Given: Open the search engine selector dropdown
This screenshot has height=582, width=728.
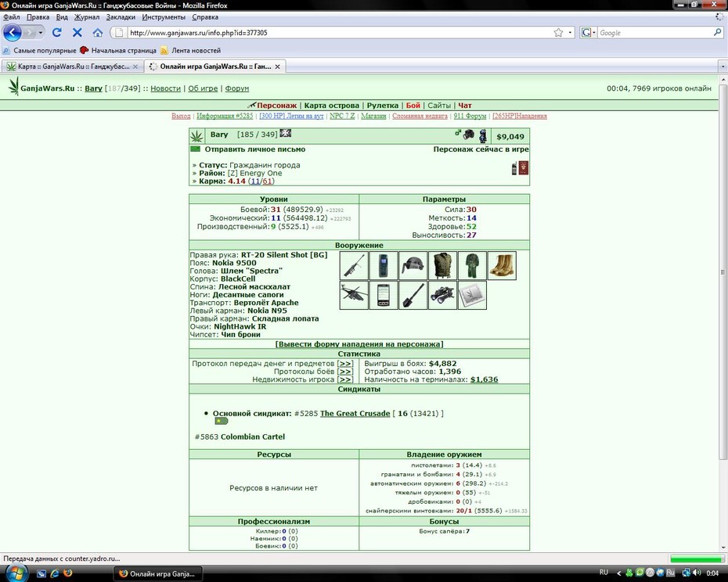Looking at the screenshot, I should point(588,33).
